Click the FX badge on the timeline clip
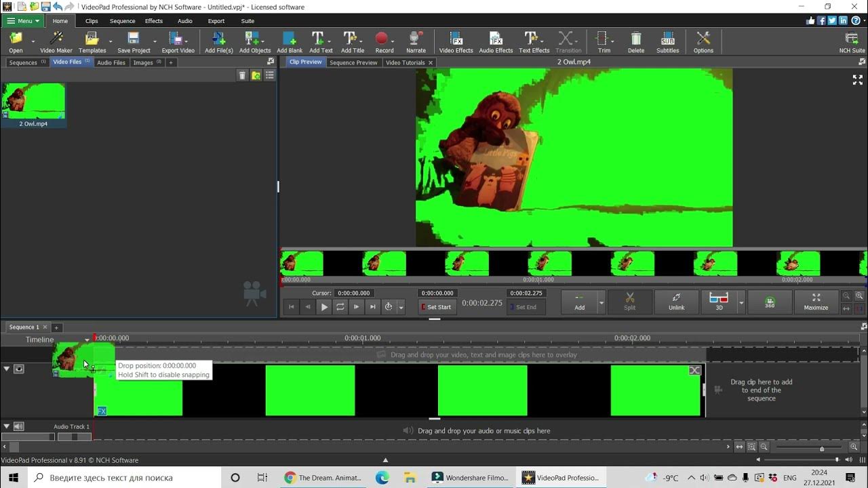The height and width of the screenshot is (488, 868). [102, 411]
